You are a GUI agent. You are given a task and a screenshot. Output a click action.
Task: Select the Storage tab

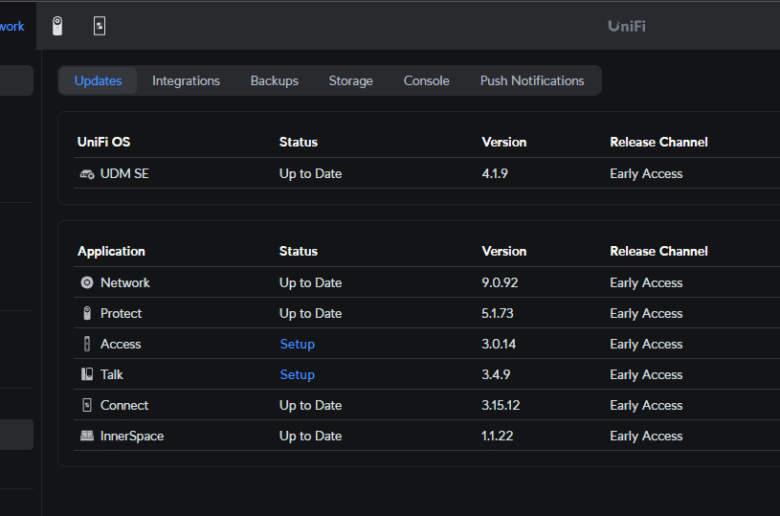pyautogui.click(x=351, y=81)
